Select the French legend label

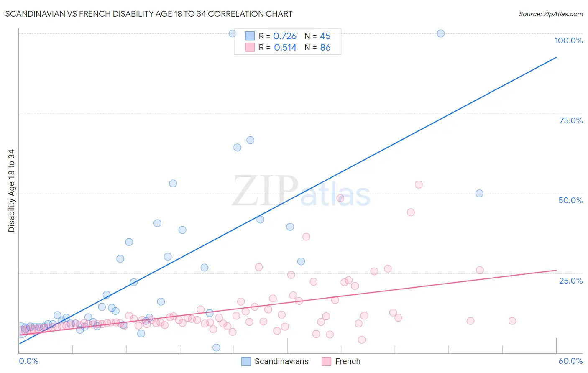pyautogui.click(x=348, y=361)
